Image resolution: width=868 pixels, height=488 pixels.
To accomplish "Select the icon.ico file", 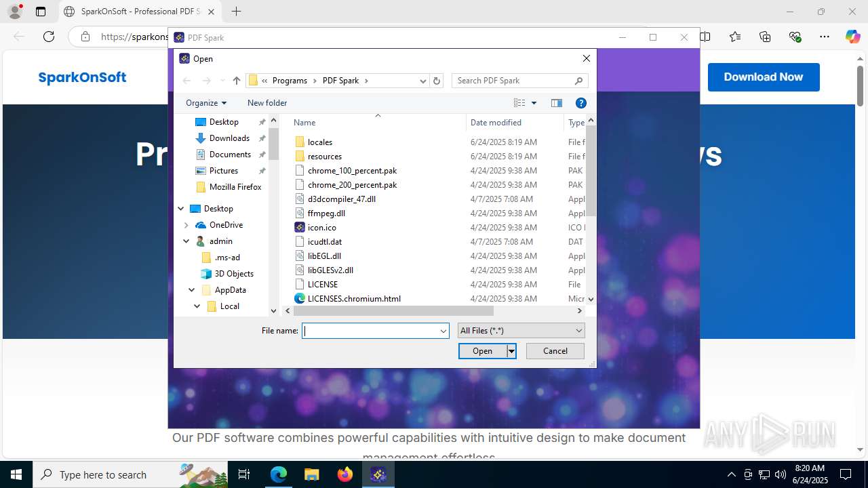I will click(x=321, y=228).
